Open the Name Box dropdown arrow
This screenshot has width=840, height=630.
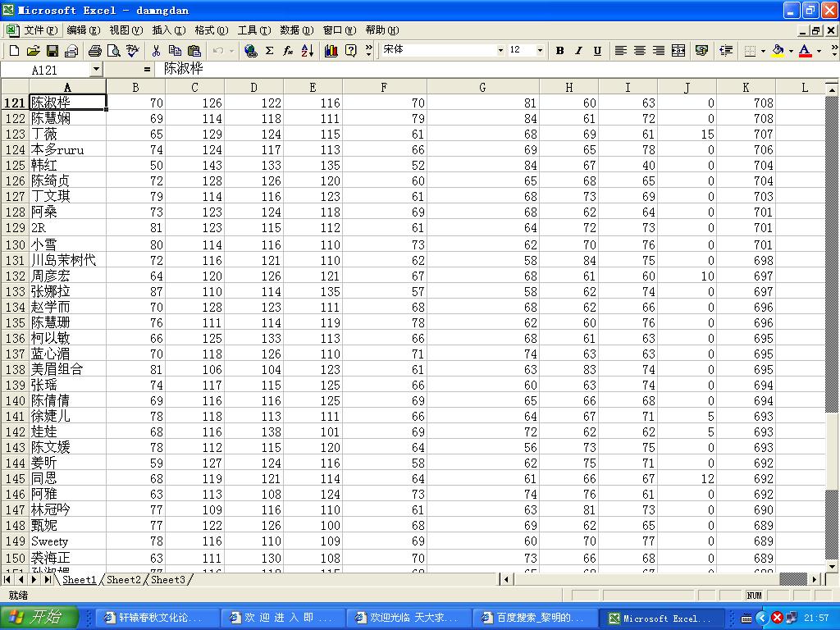point(96,70)
